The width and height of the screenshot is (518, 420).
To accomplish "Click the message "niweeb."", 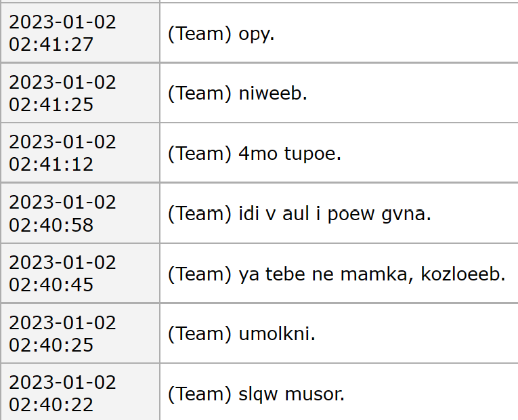I will tap(273, 93).
